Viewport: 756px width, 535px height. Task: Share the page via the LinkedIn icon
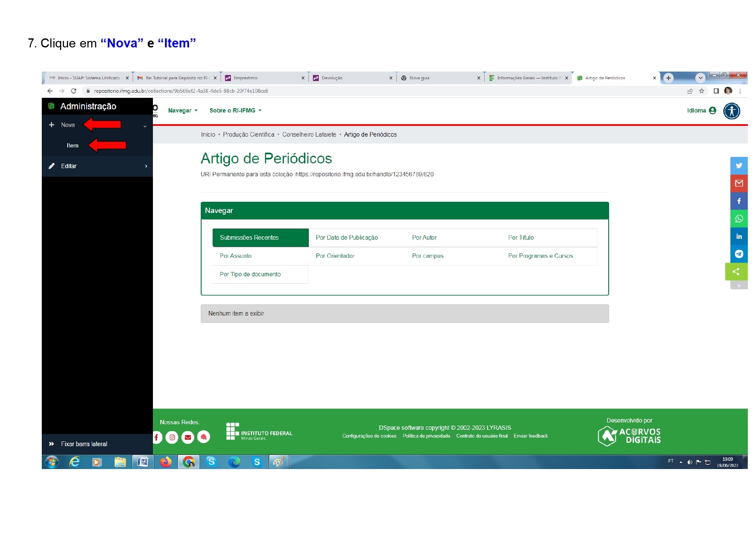coord(738,236)
